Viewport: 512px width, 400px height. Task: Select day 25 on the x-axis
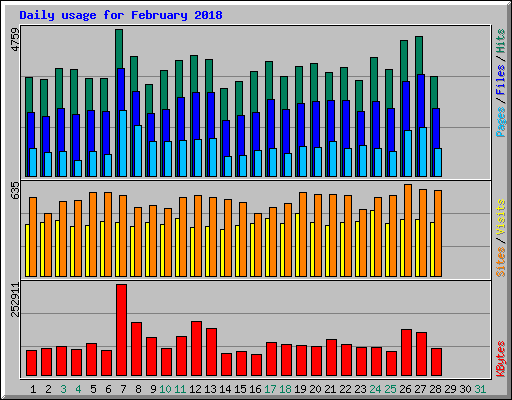(x=390, y=389)
